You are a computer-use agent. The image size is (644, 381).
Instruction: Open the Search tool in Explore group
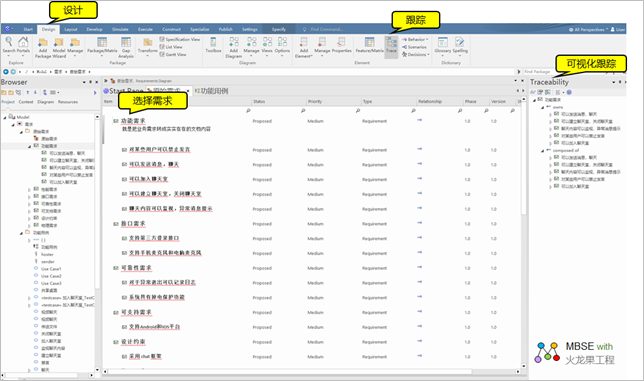coord(9,45)
